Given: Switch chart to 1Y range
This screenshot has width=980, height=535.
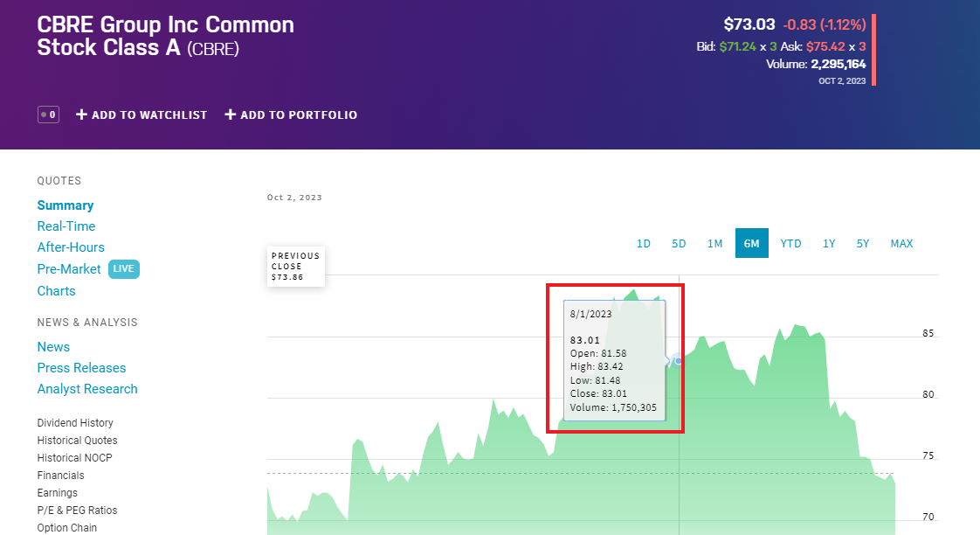Looking at the screenshot, I should point(829,243).
